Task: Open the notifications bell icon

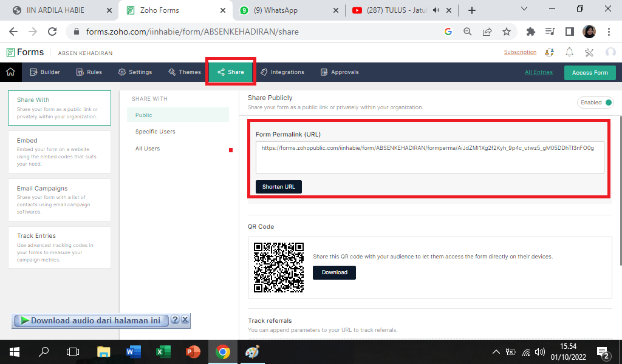Action: 569,52
